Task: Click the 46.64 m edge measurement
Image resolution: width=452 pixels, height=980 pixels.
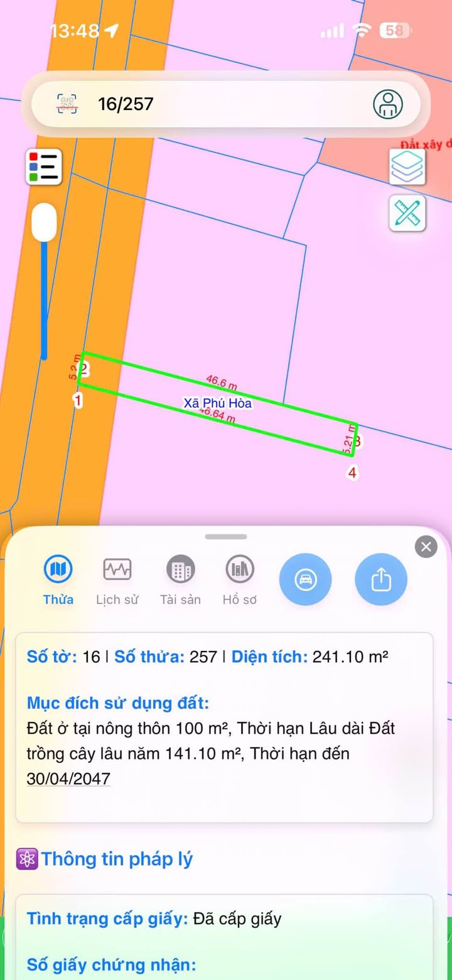Action: [217, 415]
